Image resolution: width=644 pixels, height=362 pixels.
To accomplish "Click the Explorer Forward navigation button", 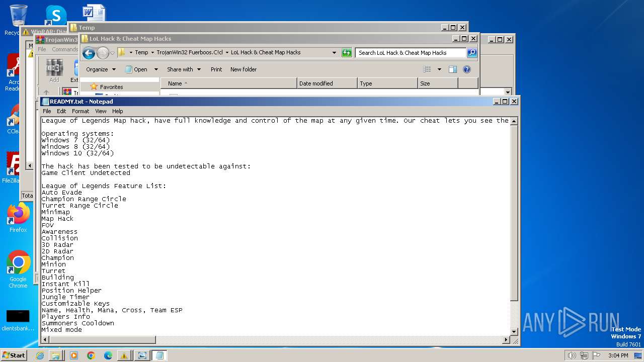I will (x=103, y=53).
